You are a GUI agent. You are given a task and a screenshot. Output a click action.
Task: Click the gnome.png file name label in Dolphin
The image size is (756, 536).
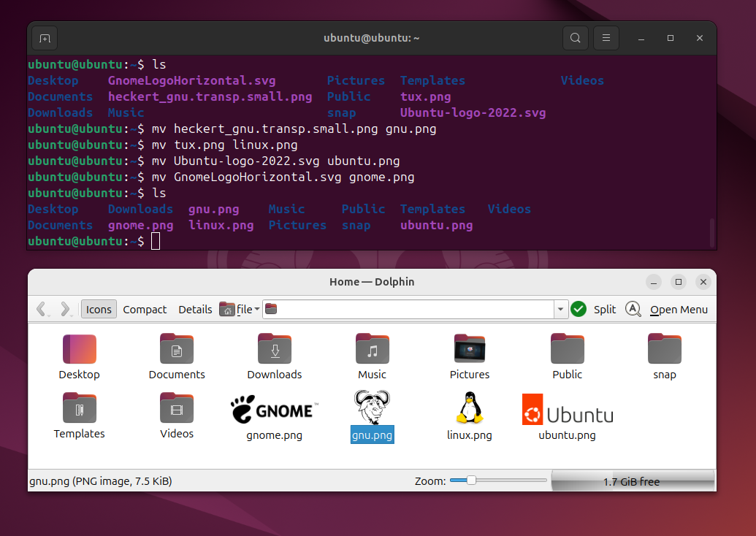pos(275,434)
